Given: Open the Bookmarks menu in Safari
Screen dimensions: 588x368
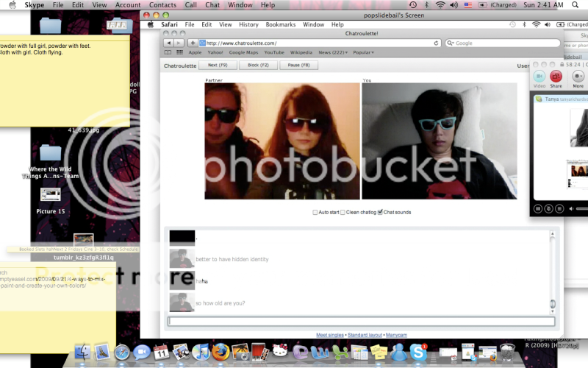Looking at the screenshot, I should point(280,24).
